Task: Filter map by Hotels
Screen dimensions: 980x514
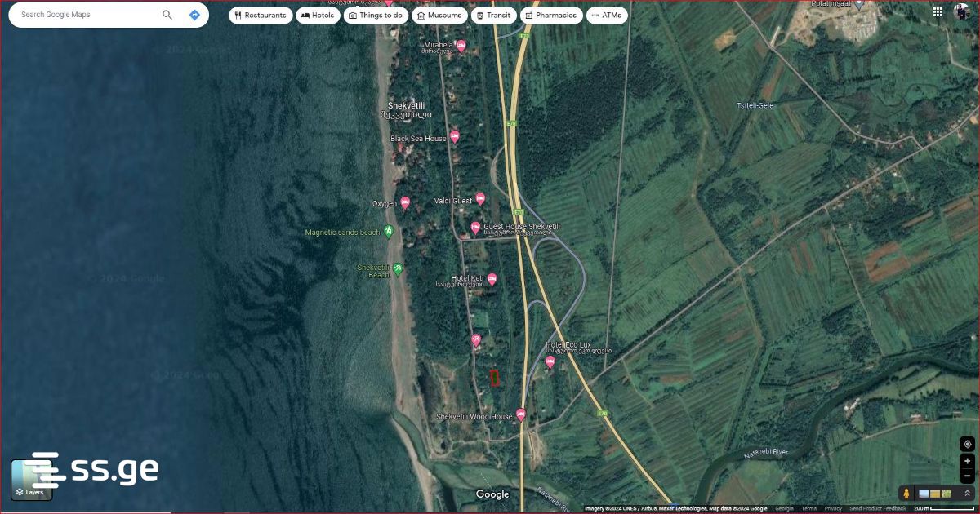Action: [318, 15]
